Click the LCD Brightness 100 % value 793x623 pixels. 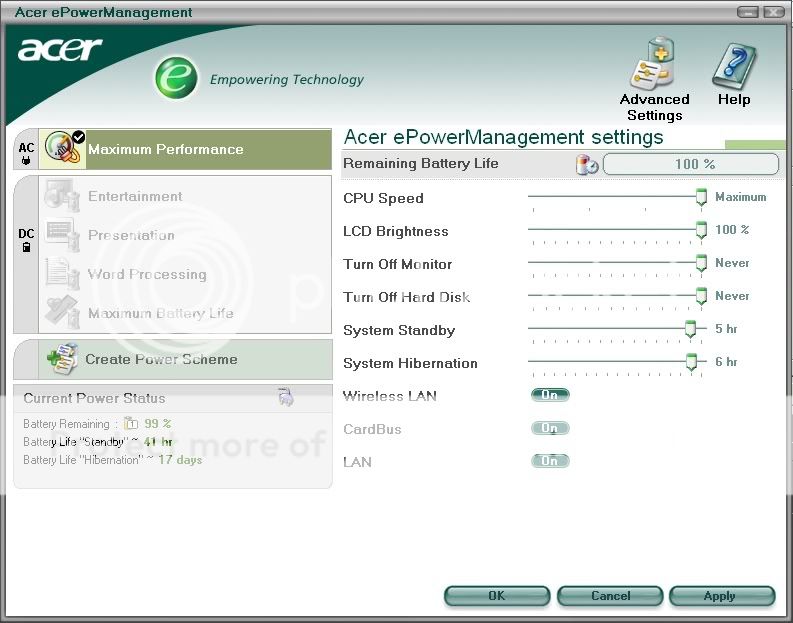pos(732,230)
